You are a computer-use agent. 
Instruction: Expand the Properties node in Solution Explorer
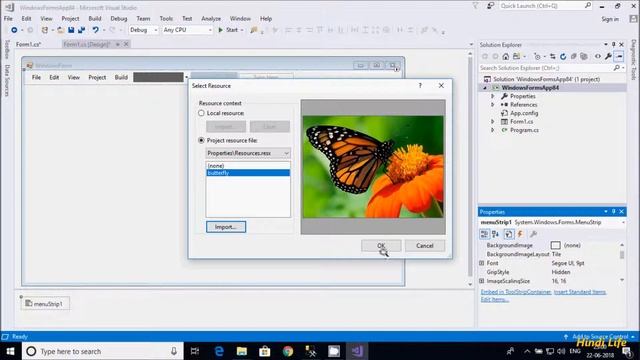point(493,96)
